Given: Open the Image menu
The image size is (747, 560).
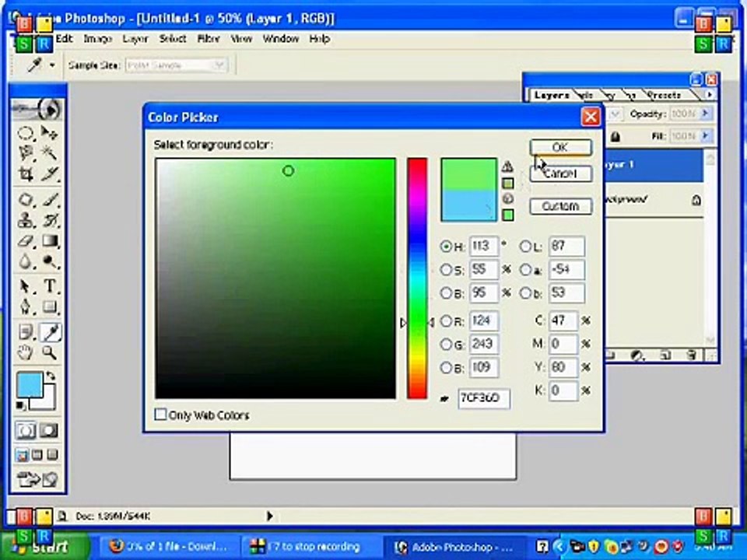Looking at the screenshot, I should click(98, 39).
